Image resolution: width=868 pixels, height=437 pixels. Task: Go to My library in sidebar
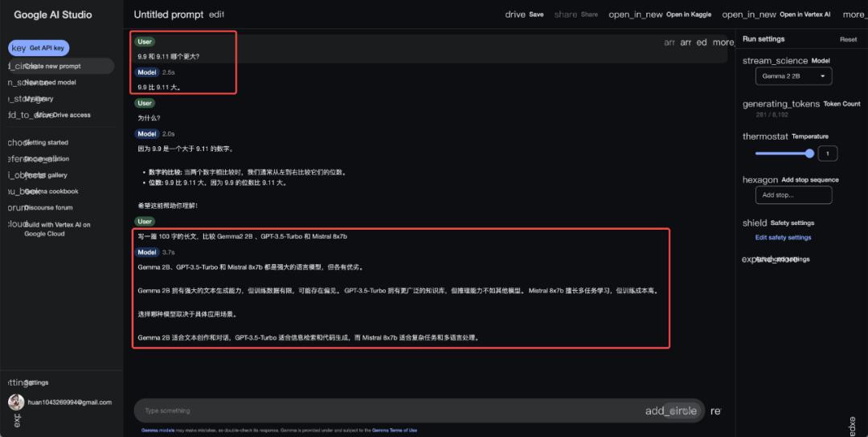coord(39,99)
